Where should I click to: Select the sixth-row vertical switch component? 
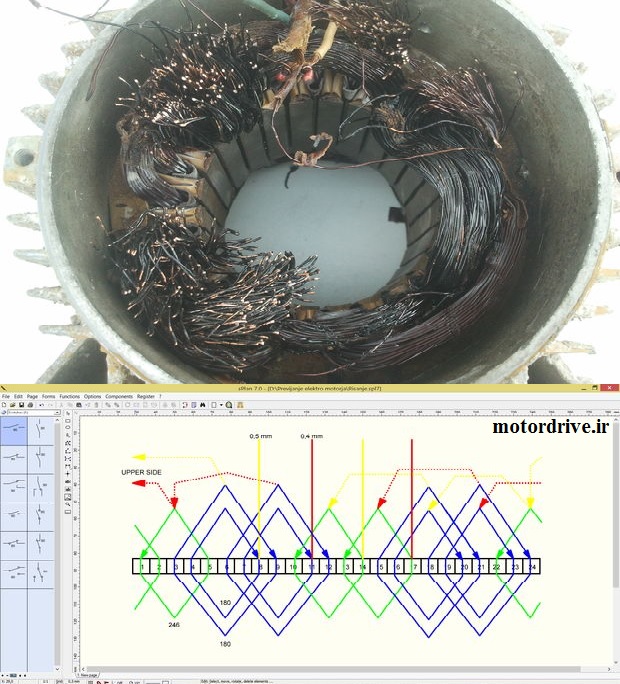coord(41,574)
